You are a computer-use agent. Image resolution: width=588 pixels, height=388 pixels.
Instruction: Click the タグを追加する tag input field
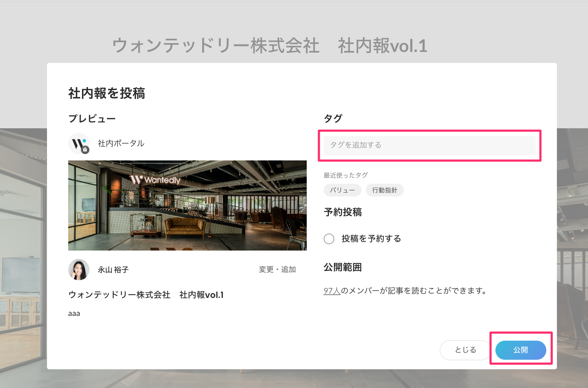(x=429, y=145)
